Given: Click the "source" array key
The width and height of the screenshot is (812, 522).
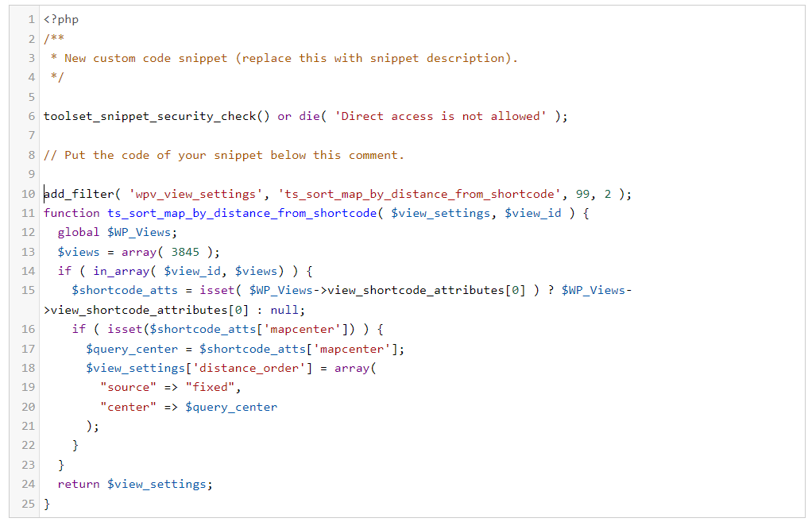Looking at the screenshot, I should (x=125, y=388).
